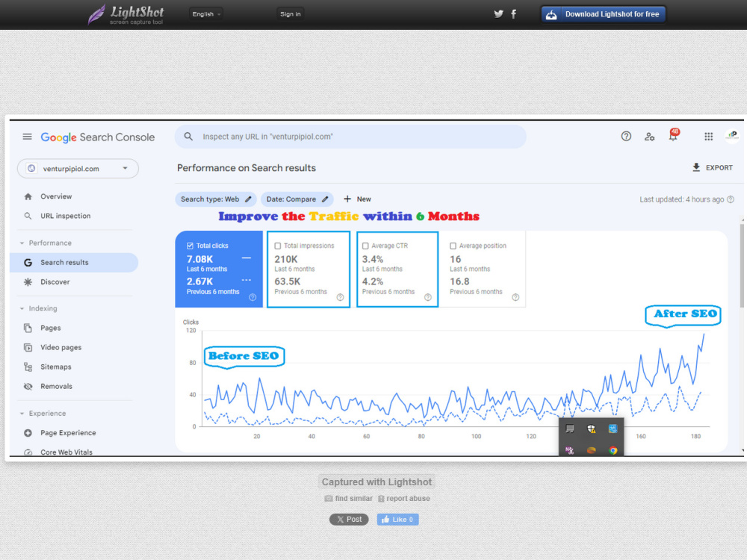Open Video pages in sidebar
This screenshot has width=747, height=560.
(x=61, y=348)
